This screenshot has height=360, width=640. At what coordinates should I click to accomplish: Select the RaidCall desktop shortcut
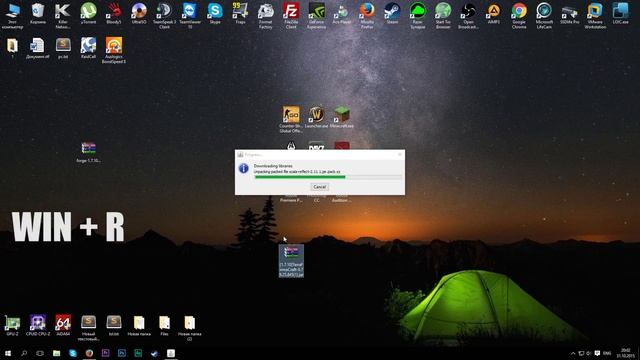click(x=88, y=48)
